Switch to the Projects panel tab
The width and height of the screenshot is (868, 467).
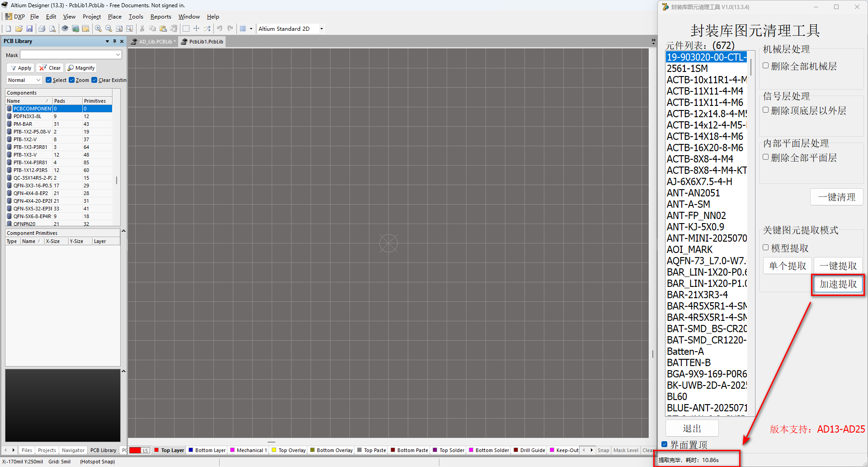point(47,450)
